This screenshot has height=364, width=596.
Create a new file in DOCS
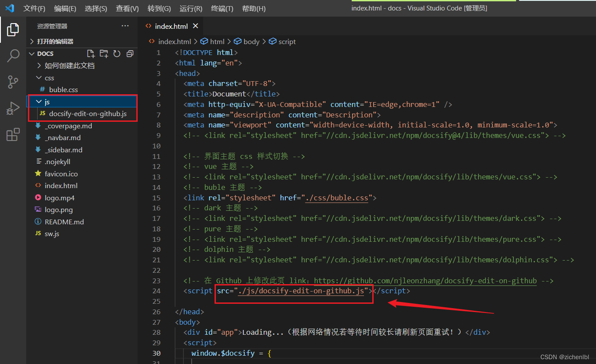click(91, 54)
